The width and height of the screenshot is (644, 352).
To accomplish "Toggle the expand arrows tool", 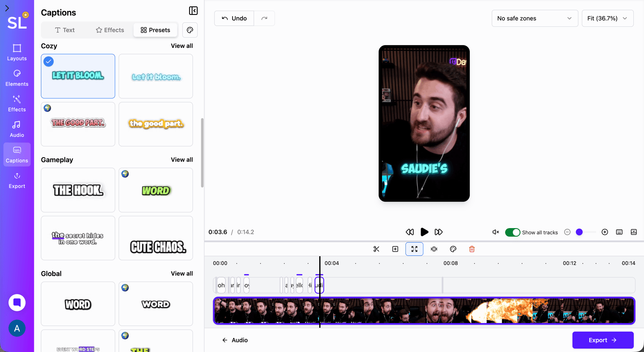I will tap(414, 249).
